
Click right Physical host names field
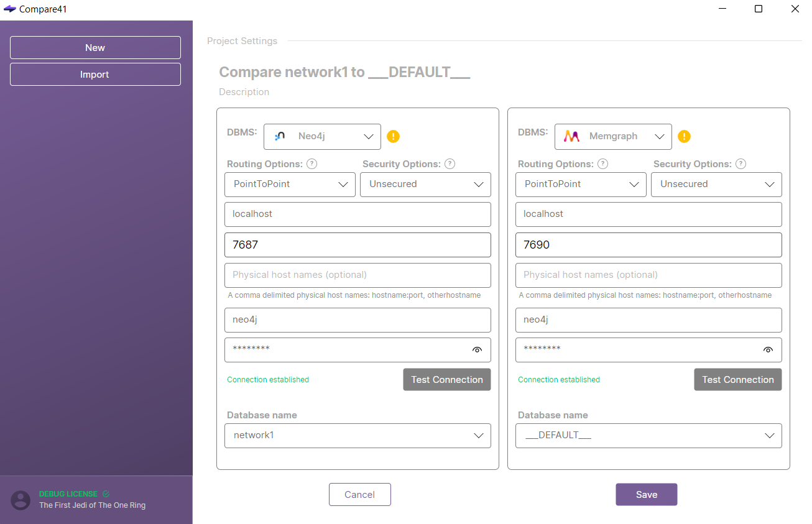[x=648, y=275]
